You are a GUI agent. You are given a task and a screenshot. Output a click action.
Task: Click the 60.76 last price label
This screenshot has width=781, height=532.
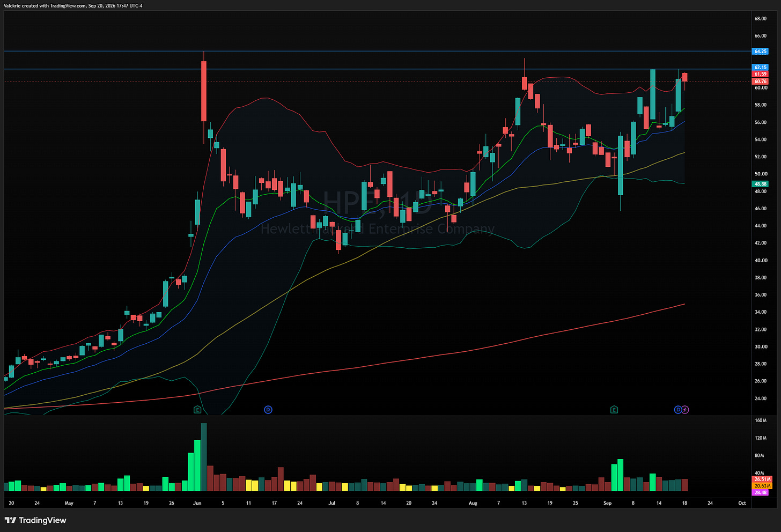click(x=761, y=82)
